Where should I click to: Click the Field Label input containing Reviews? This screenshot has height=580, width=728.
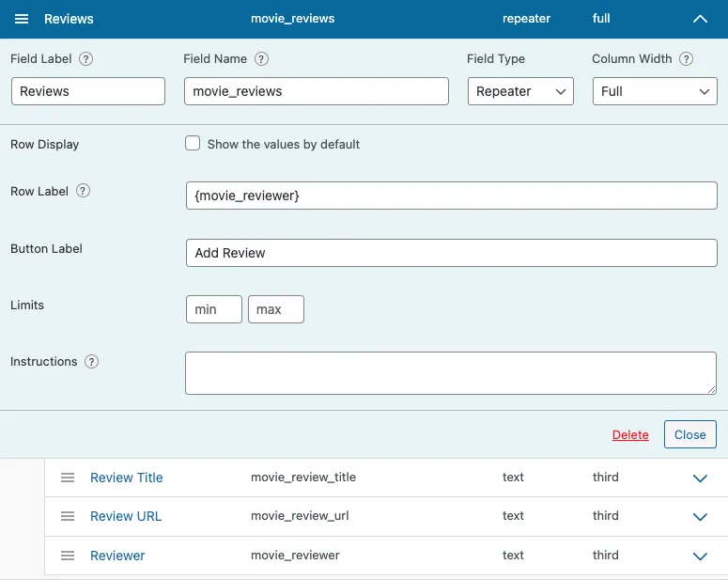point(88,91)
